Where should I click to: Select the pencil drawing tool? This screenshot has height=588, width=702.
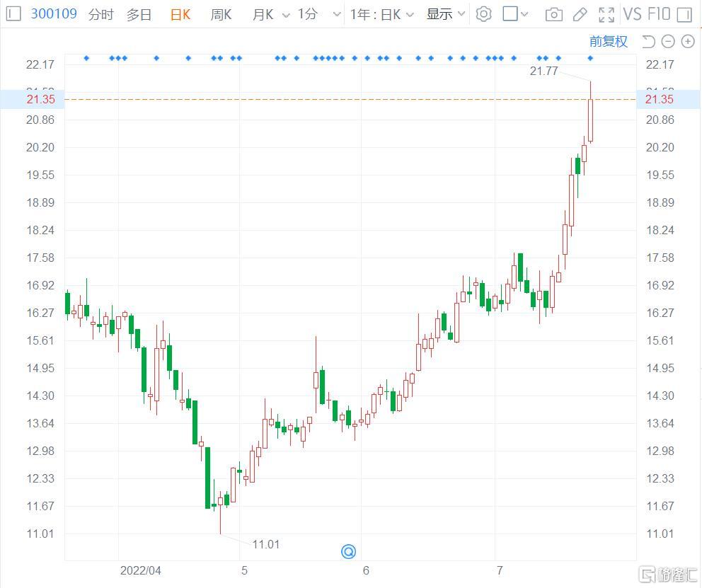pos(580,15)
